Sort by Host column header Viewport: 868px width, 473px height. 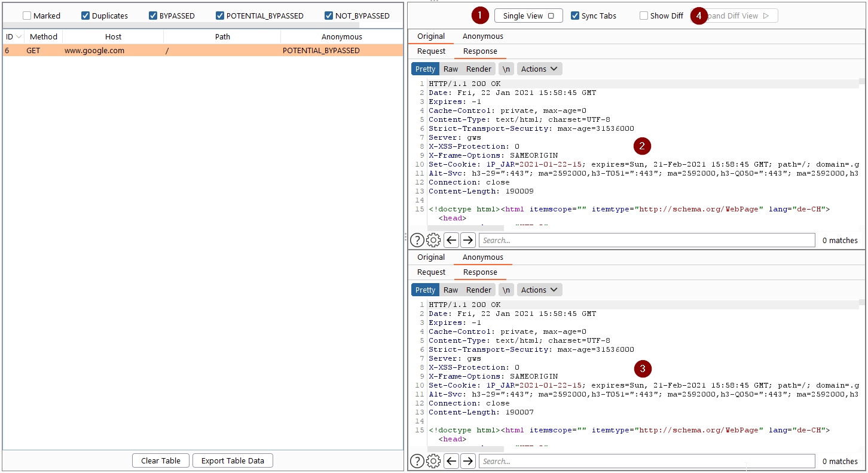pos(113,36)
